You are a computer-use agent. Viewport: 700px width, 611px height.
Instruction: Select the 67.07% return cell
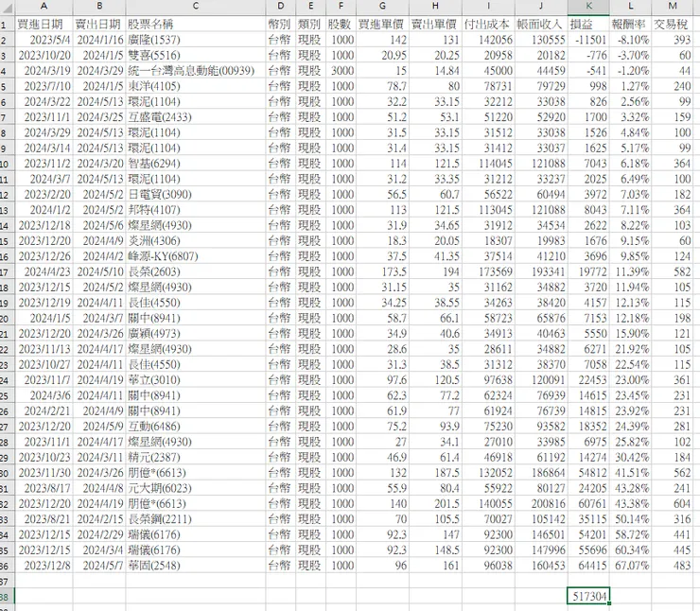[x=630, y=566]
